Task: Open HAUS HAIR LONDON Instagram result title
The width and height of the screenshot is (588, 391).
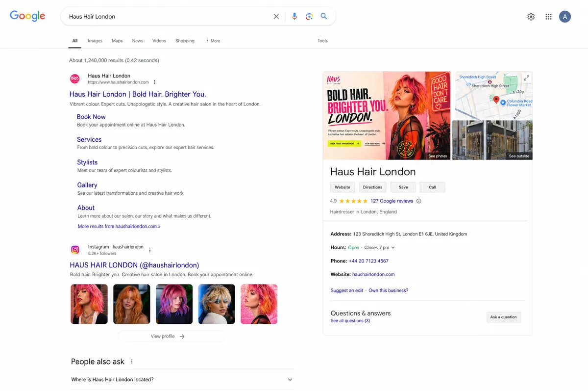Action: point(135,265)
